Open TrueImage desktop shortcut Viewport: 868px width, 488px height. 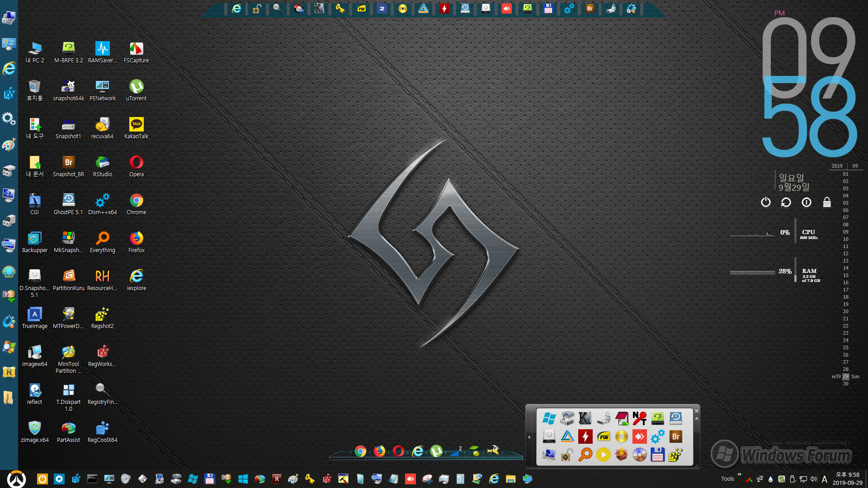pos(35,318)
